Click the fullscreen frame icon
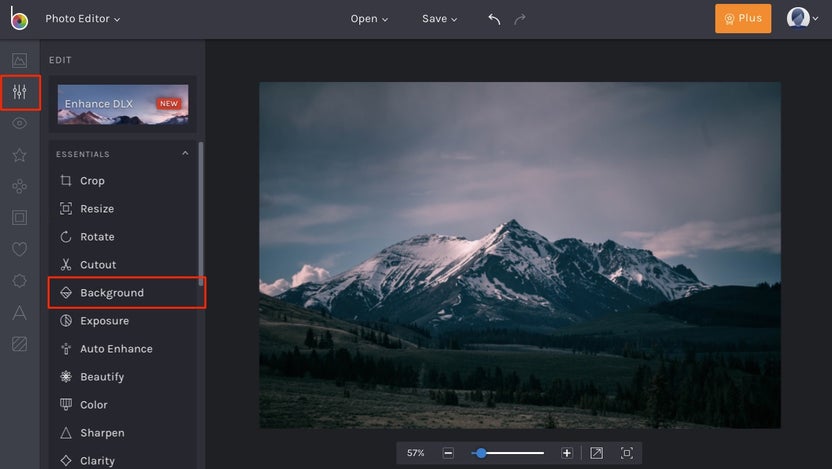The width and height of the screenshot is (832, 469). click(x=627, y=453)
